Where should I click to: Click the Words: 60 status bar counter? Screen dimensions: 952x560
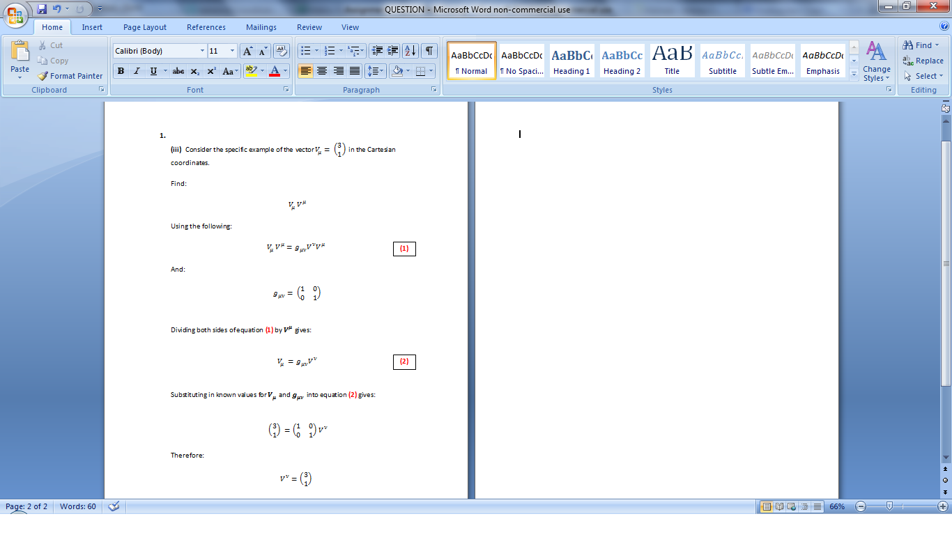[78, 506]
